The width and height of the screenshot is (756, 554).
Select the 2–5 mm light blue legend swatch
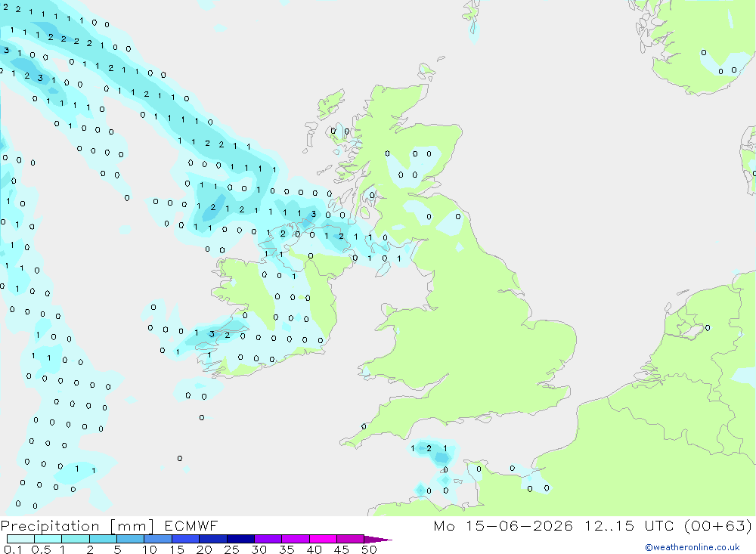(103, 539)
